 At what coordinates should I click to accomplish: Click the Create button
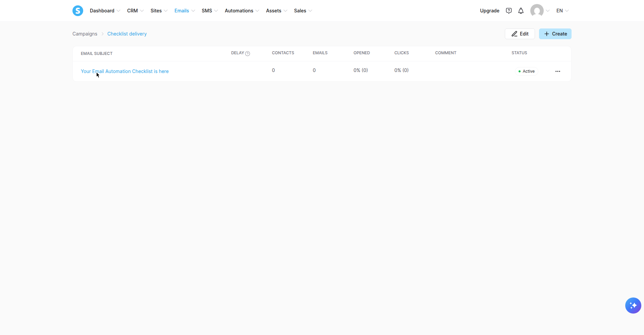pos(555,34)
